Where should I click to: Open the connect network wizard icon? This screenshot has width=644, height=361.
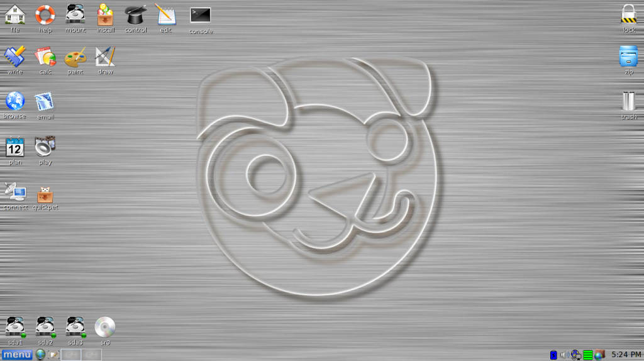click(15, 192)
